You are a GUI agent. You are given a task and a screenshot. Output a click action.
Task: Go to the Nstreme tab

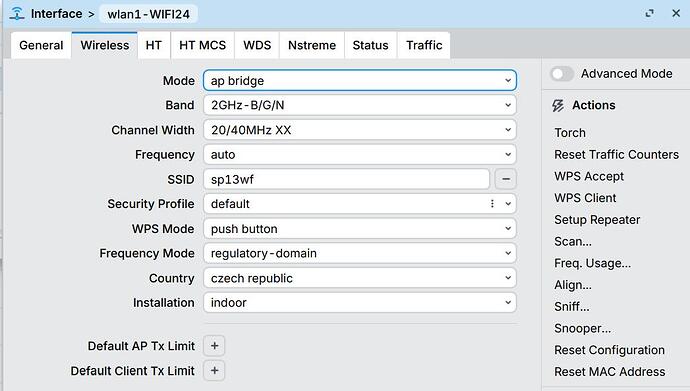click(x=312, y=45)
